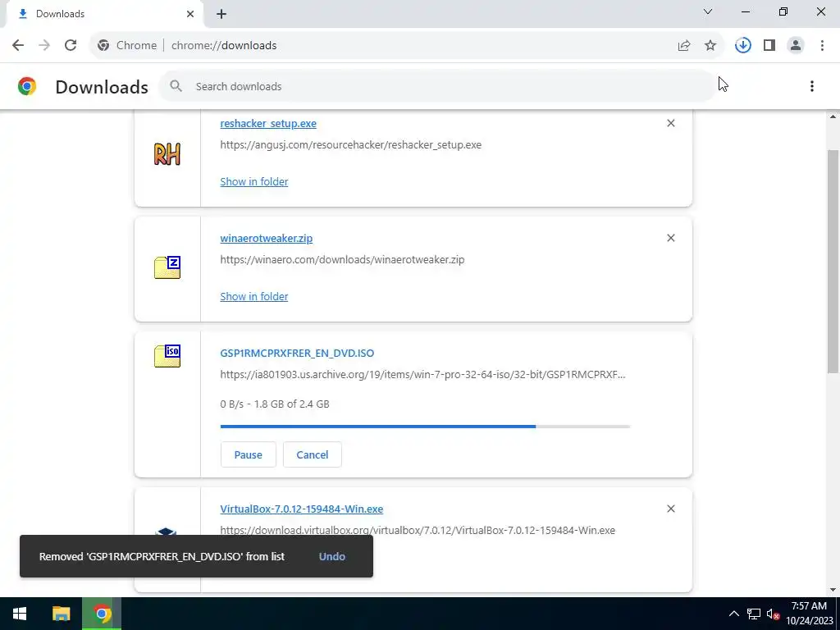Remove VirtualBox installer from list
Image resolution: width=840 pixels, height=630 pixels.
[x=671, y=509]
